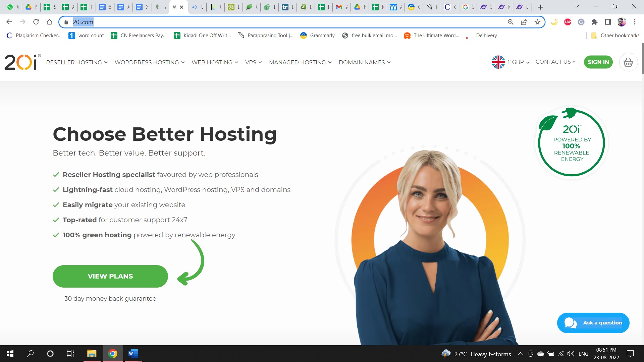Launch Word from the taskbar
This screenshot has width=644, height=362.
[x=133, y=354]
